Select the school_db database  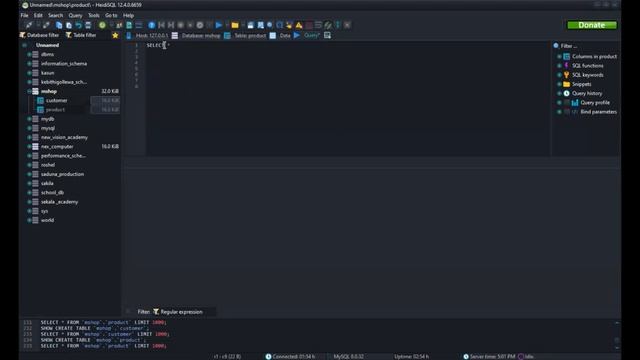[52, 193]
